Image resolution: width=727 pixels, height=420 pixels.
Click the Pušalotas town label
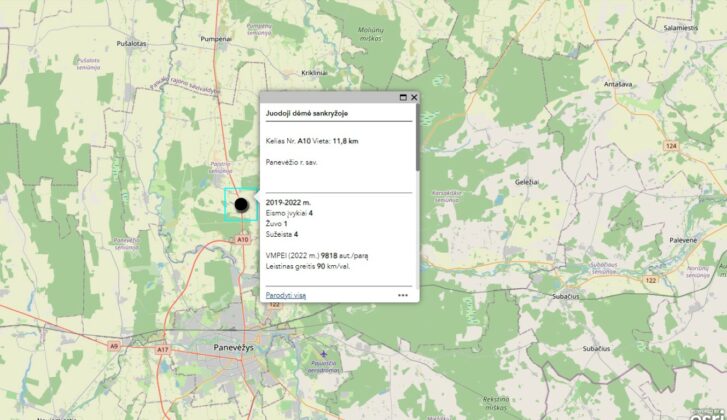[131, 44]
